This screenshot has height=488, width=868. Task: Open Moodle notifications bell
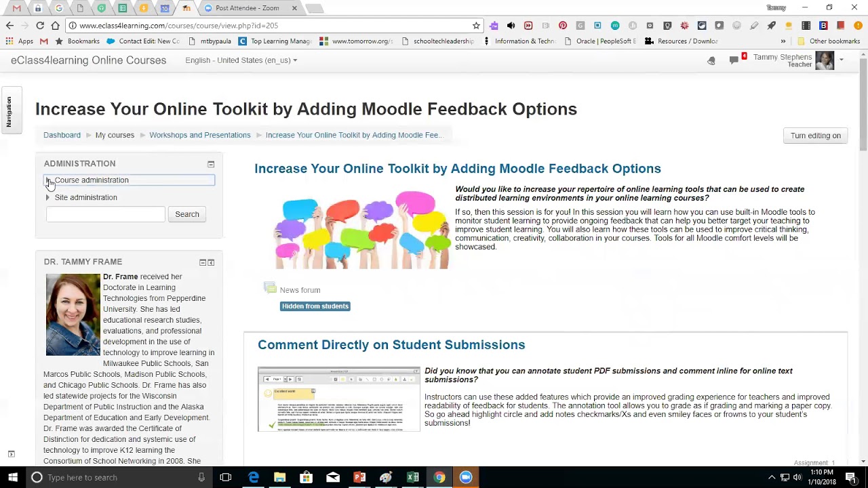coord(711,61)
